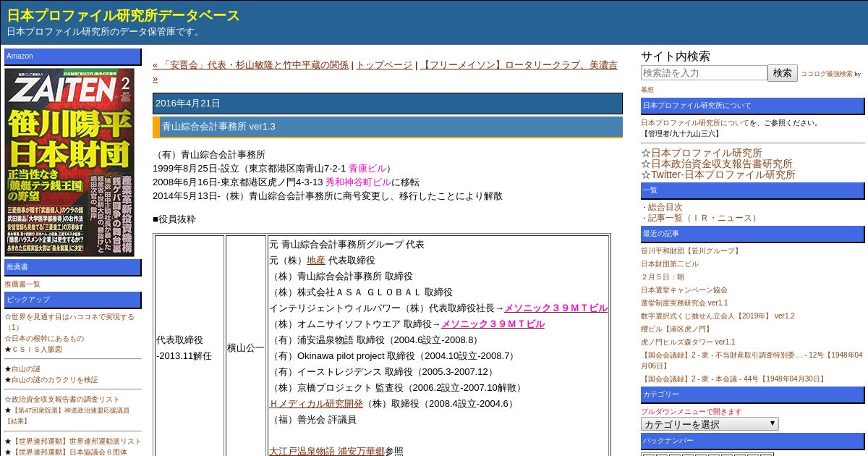This screenshot has height=456, width=868.
Task: Open the 秀和神谷町ビル link
Action: click(x=358, y=182)
